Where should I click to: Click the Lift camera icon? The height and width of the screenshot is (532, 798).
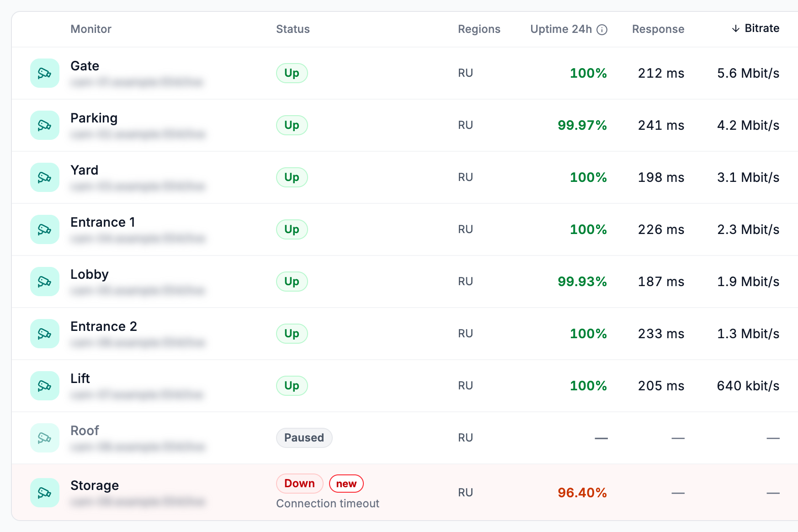click(x=45, y=386)
